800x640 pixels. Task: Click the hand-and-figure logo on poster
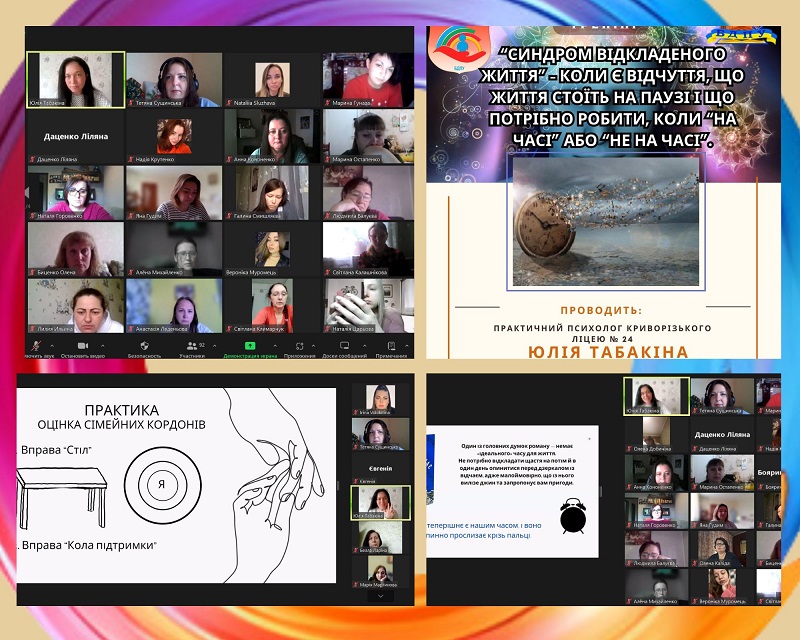tap(459, 47)
